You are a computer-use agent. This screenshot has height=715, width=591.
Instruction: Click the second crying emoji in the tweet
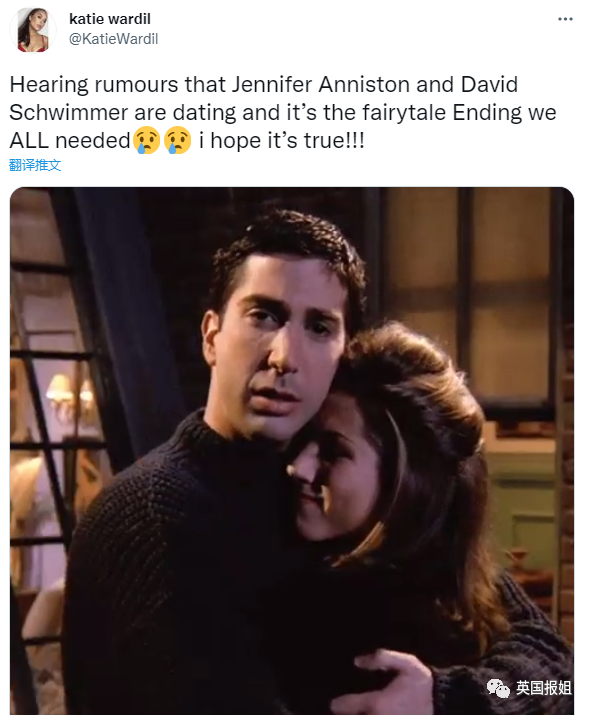pyautogui.click(x=177, y=140)
